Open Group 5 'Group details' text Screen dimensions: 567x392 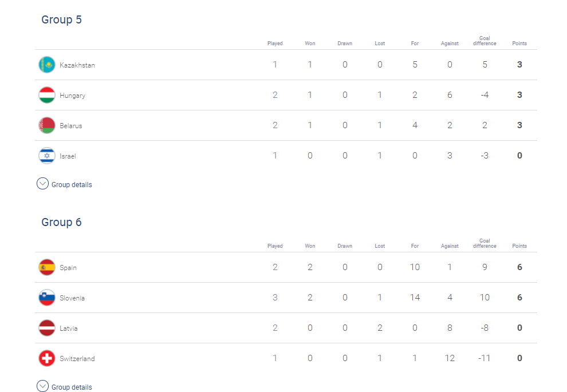point(72,185)
